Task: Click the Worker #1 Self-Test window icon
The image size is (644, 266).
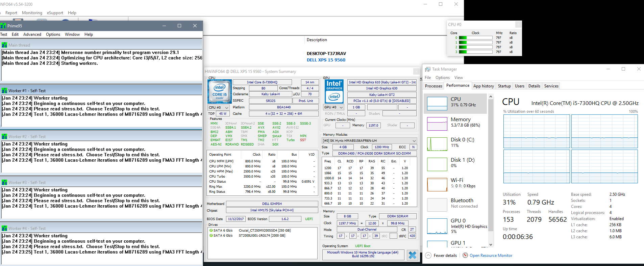Action: click(x=4, y=90)
